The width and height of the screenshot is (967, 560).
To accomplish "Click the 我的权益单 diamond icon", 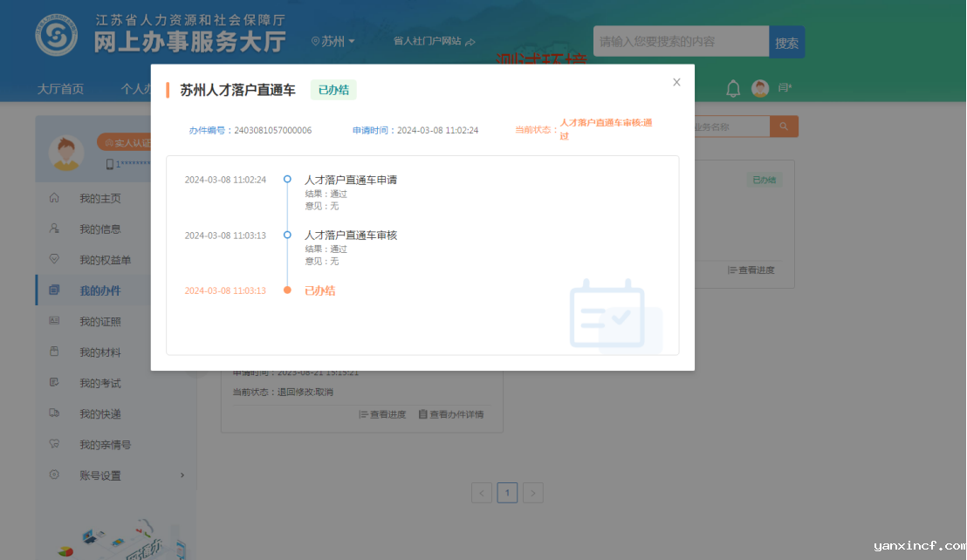I will tap(55, 260).
